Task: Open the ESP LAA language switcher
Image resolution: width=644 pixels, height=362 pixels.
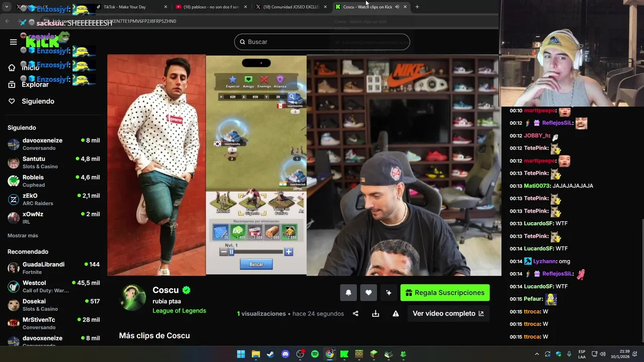Action: point(582,354)
